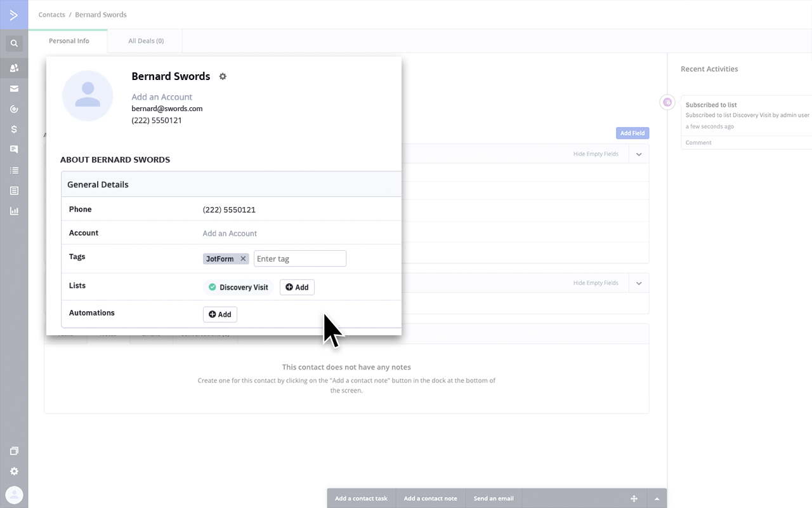This screenshot has height=508, width=812.
Task: Click the Deals dollar sign icon
Action: pyautogui.click(x=14, y=129)
